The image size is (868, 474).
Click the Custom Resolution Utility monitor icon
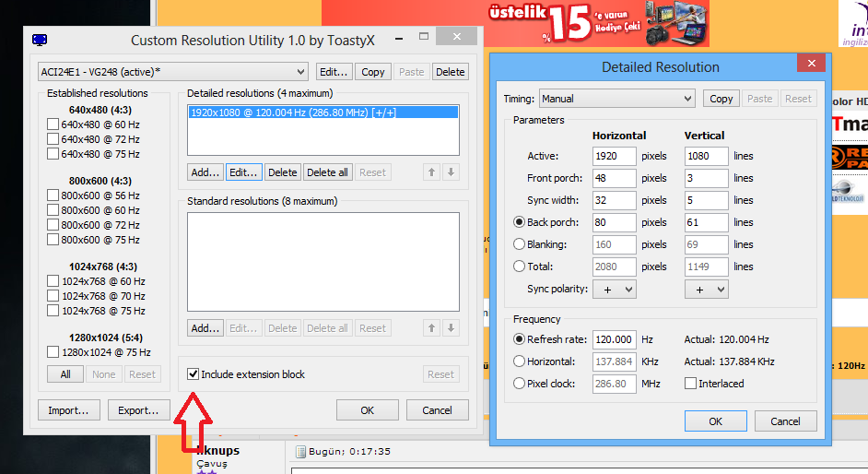[x=40, y=40]
